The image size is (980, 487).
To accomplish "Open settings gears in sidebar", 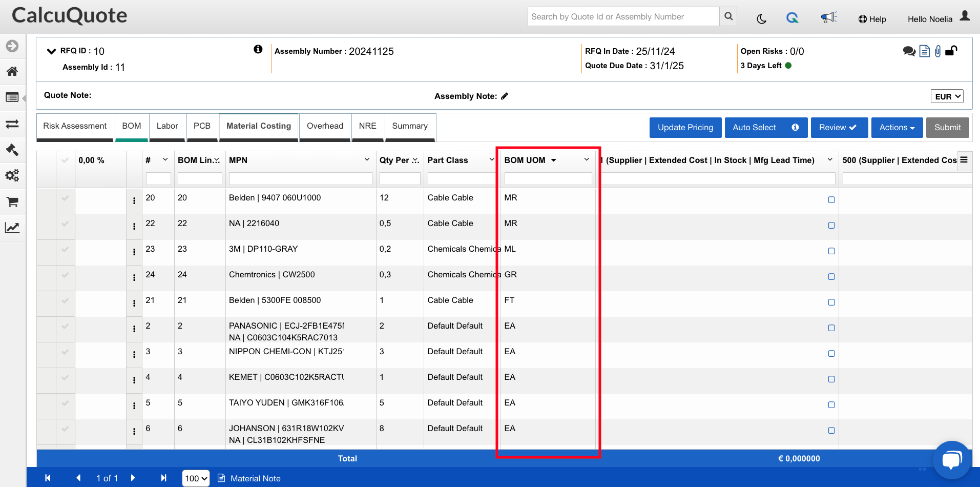I will tap(12, 175).
